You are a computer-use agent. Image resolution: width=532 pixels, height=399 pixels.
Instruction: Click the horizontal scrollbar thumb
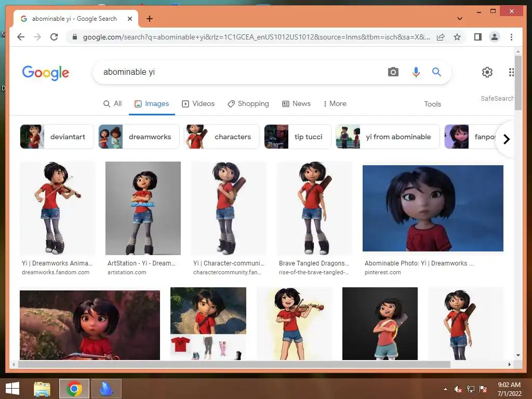(x=234, y=364)
